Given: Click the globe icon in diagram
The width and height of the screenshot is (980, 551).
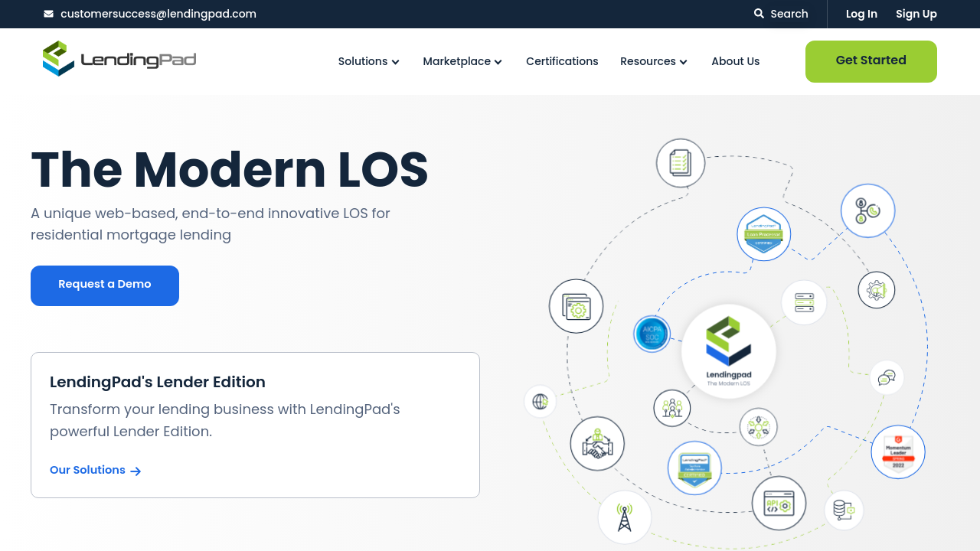Looking at the screenshot, I should [541, 402].
